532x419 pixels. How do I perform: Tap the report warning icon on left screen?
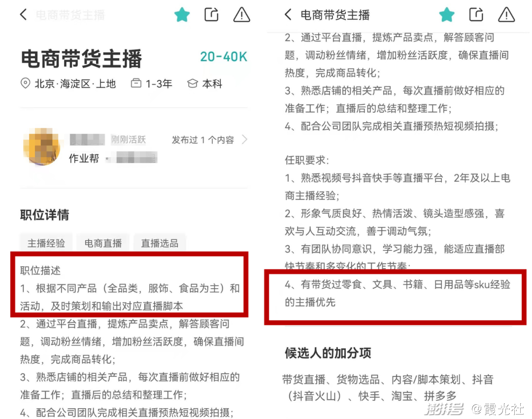(241, 15)
